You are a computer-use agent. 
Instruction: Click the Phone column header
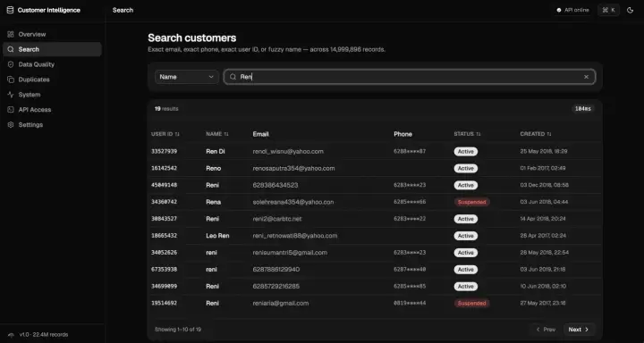click(x=402, y=134)
